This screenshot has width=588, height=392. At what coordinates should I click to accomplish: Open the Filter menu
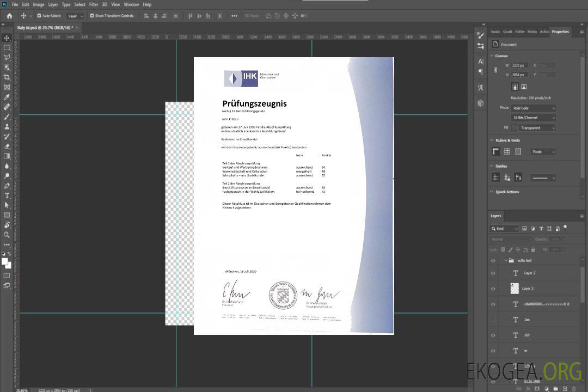pos(94,4)
